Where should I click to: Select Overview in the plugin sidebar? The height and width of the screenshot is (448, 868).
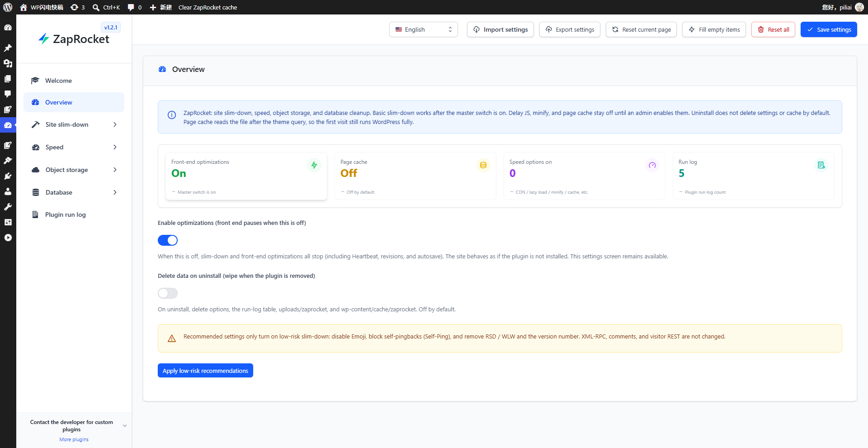(74, 102)
